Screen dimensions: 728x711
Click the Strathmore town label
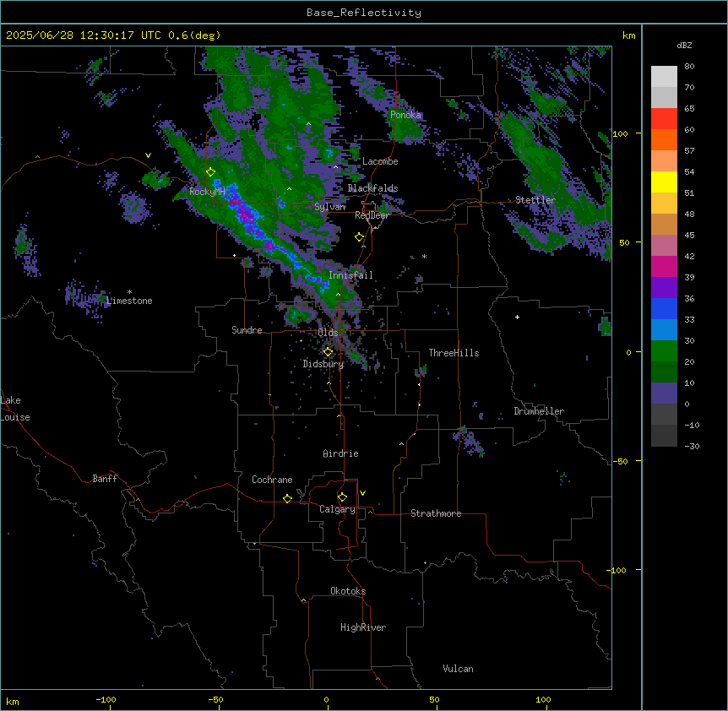[x=436, y=513]
